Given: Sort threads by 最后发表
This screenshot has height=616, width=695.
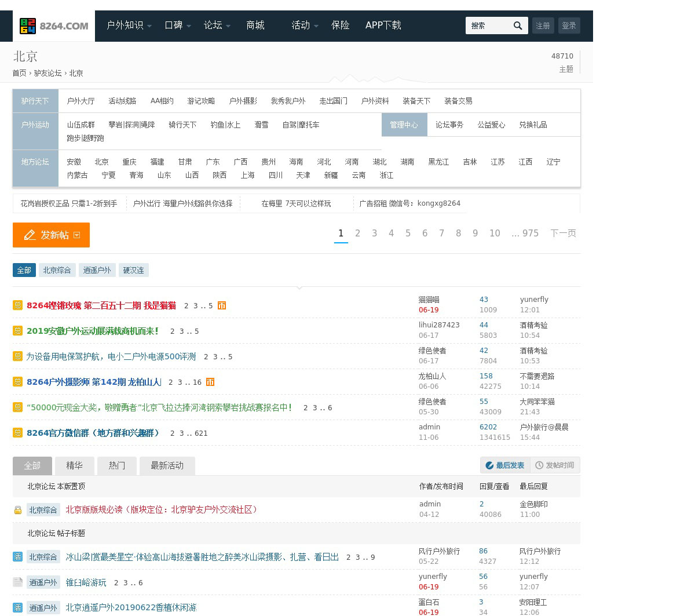Looking at the screenshot, I should [504, 465].
